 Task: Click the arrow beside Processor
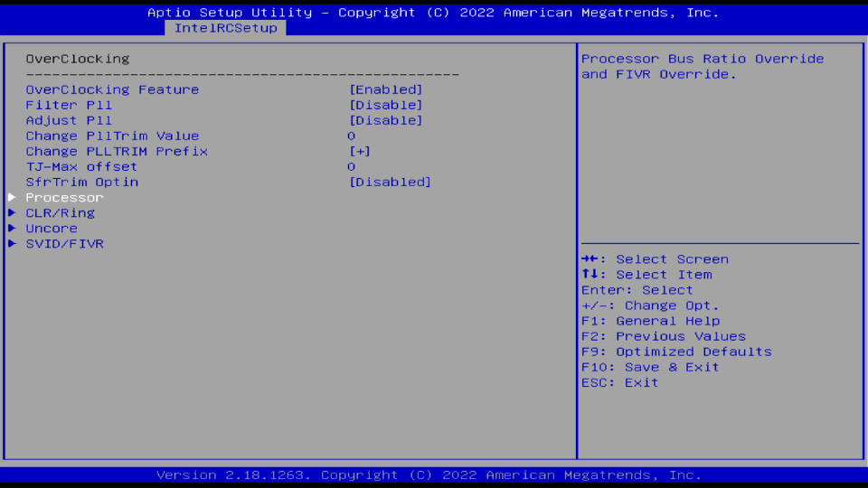pos(12,197)
